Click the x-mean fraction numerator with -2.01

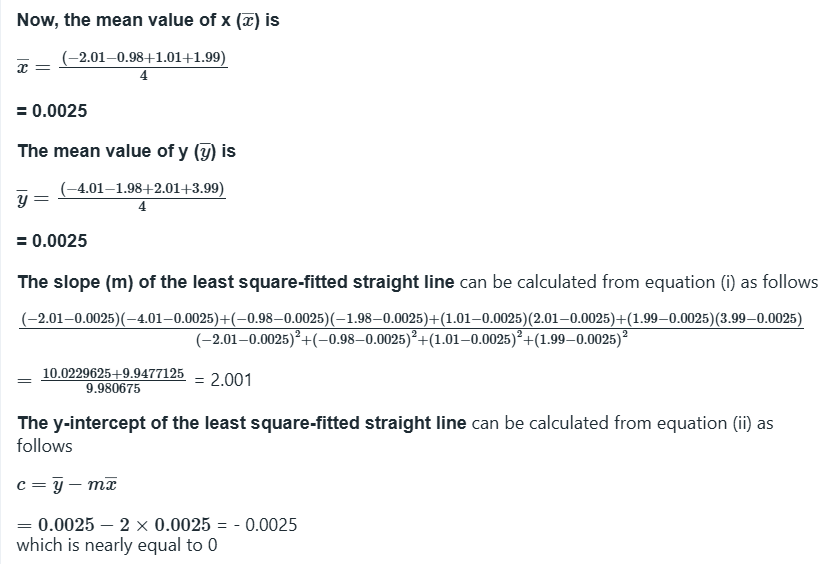point(145,59)
